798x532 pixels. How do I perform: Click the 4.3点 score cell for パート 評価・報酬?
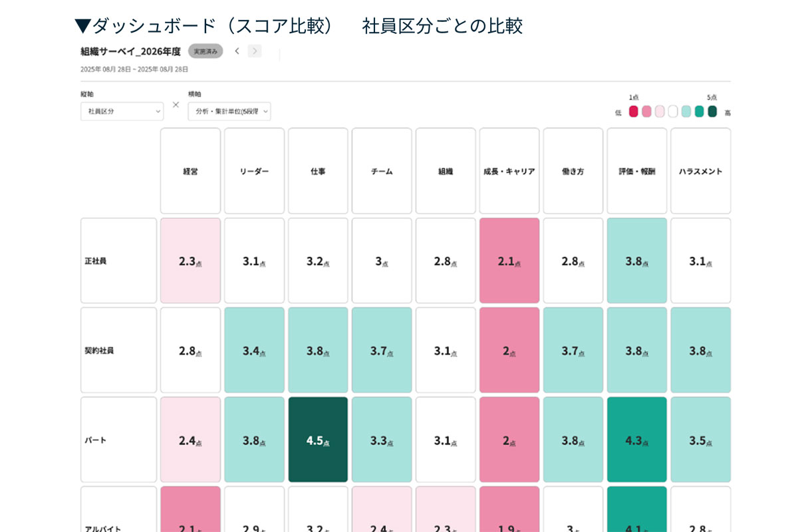coord(636,440)
